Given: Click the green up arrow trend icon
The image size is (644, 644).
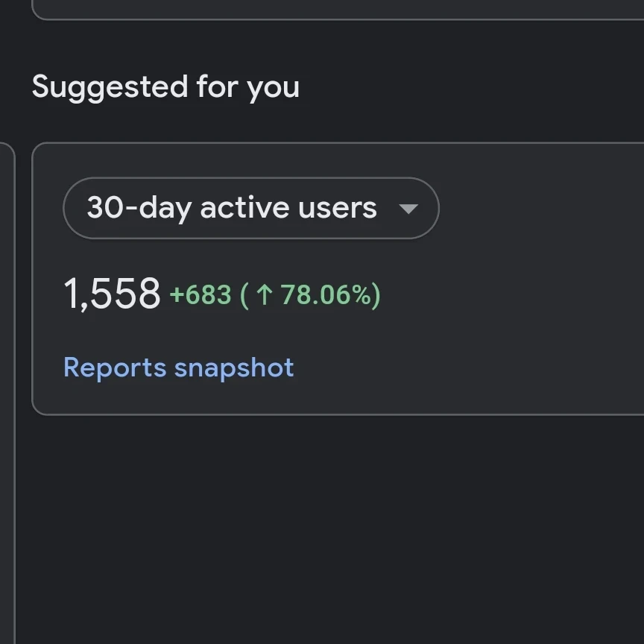Looking at the screenshot, I should (265, 295).
